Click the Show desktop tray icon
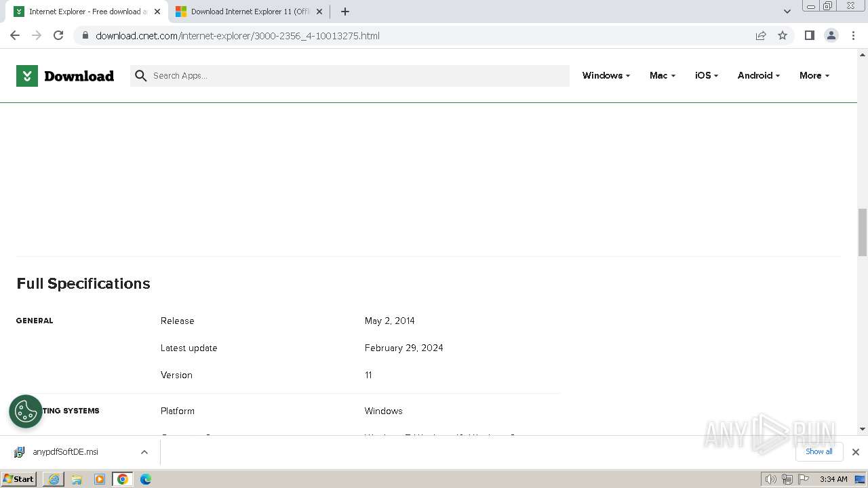 coord(860,480)
